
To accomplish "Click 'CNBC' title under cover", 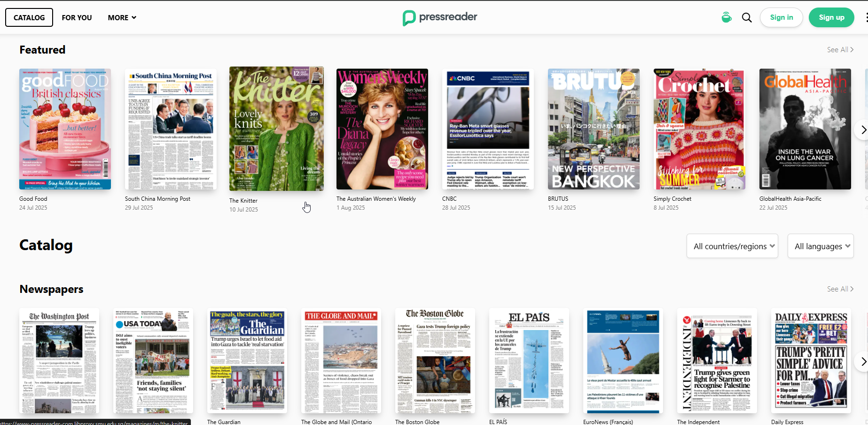I will 449,199.
